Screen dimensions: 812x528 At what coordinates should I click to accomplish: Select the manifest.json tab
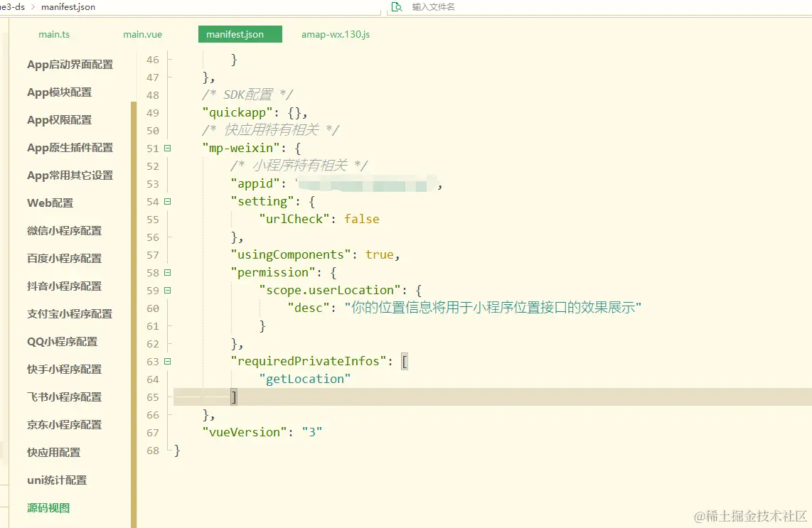[240, 34]
